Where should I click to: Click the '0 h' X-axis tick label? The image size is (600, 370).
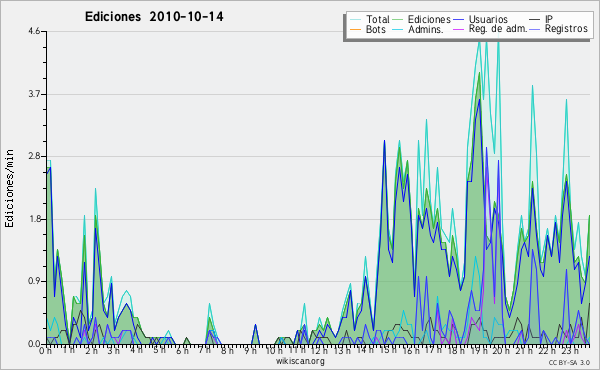coord(46,350)
